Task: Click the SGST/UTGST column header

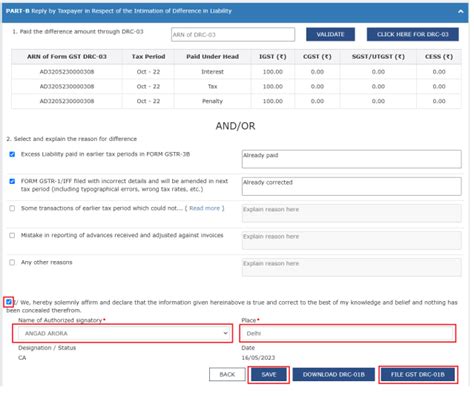Action: [x=378, y=57]
